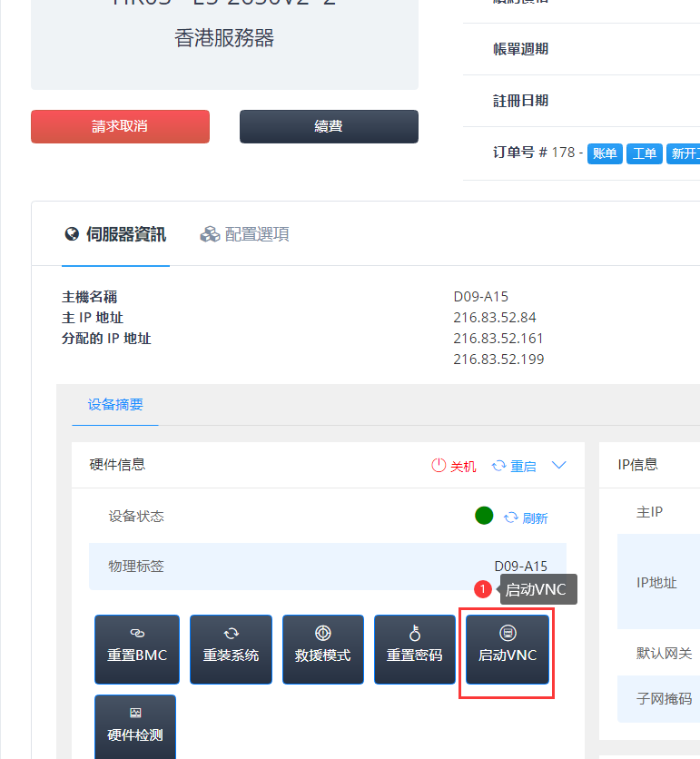This screenshot has width=700, height=759.
Task: Enter 救援模式 rescue mode
Action: pyautogui.click(x=322, y=649)
